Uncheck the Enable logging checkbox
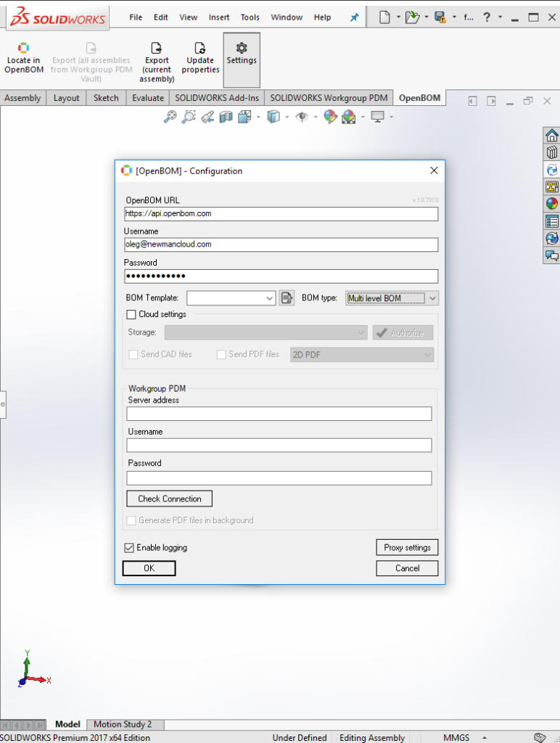The width and height of the screenshot is (560, 743). (x=129, y=548)
